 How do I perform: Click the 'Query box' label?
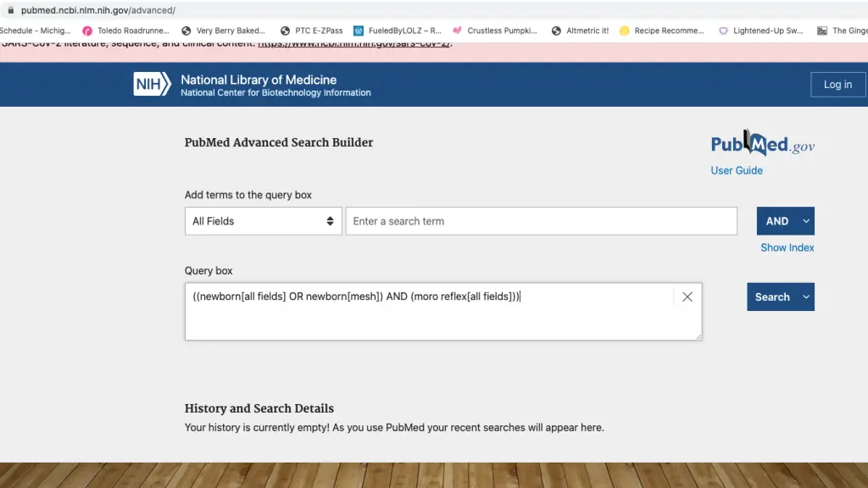click(x=209, y=270)
